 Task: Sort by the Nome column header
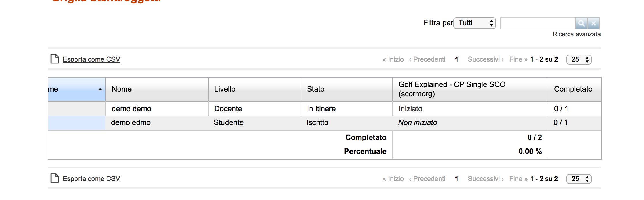pos(122,89)
